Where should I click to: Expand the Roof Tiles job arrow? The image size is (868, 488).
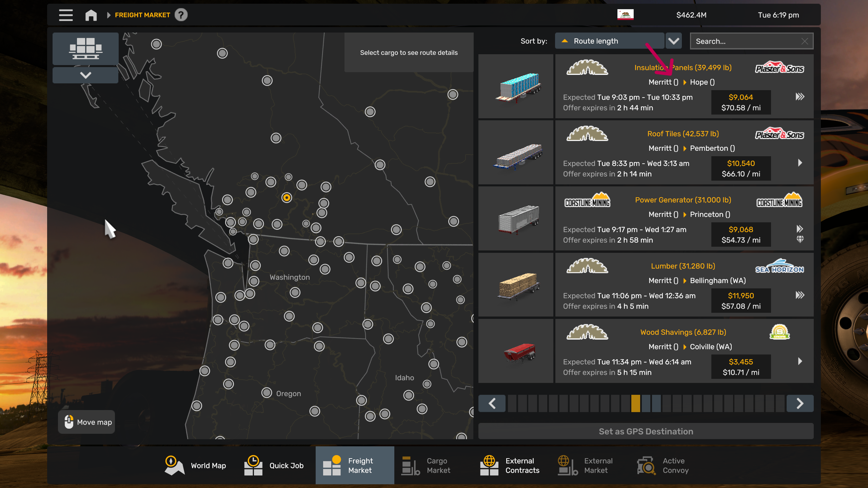click(x=800, y=163)
